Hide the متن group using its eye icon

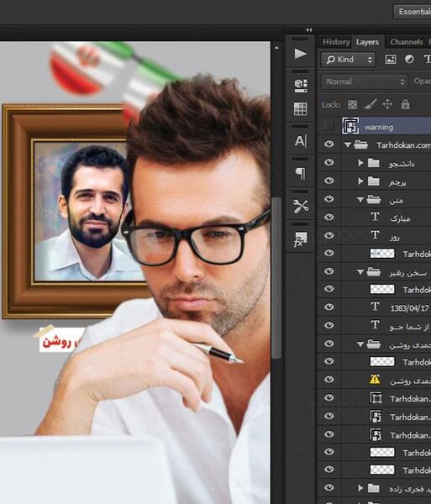(329, 199)
